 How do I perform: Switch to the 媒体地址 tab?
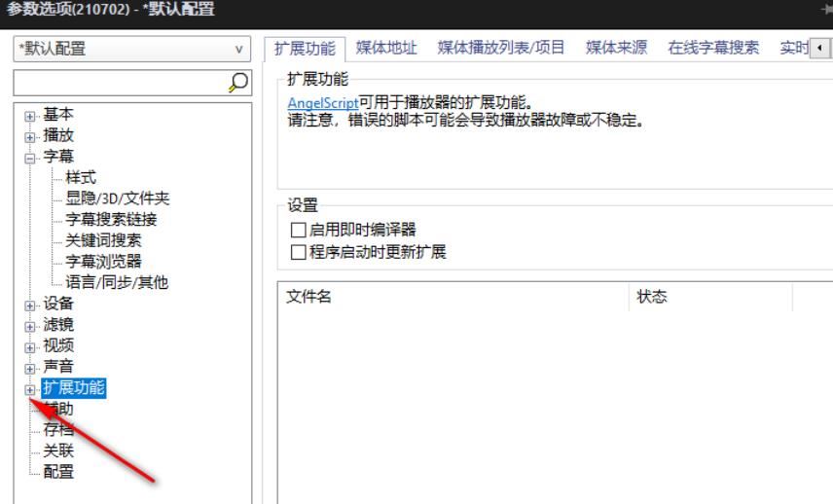coord(386,48)
